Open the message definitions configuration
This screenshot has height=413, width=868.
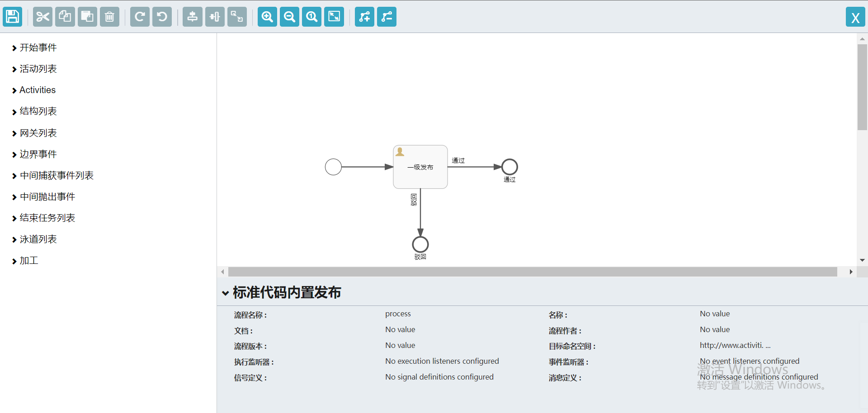pos(759,377)
